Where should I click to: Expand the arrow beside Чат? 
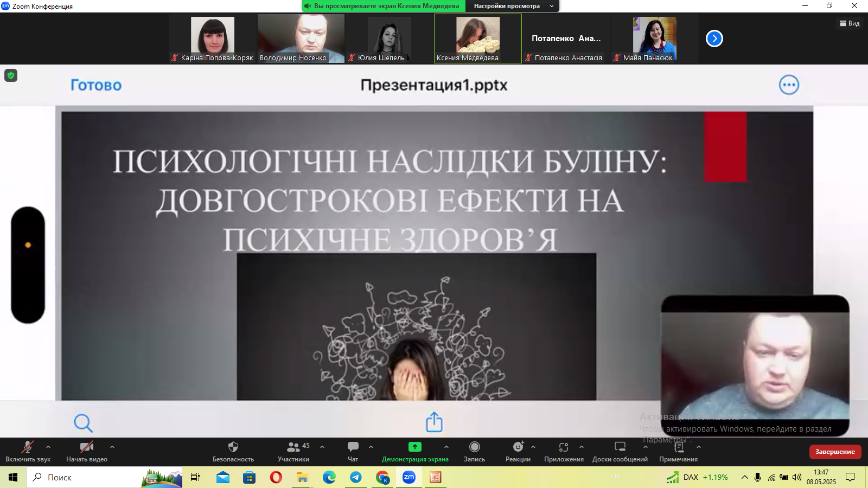371,447
